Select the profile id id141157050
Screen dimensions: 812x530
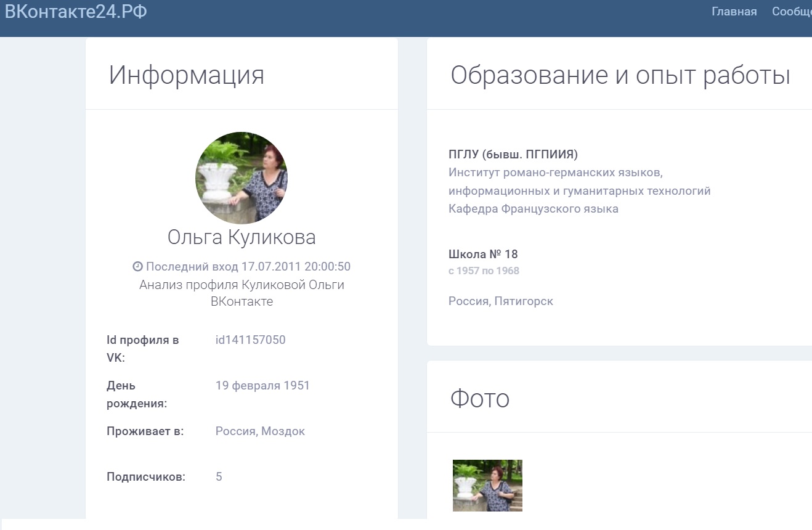(x=251, y=340)
